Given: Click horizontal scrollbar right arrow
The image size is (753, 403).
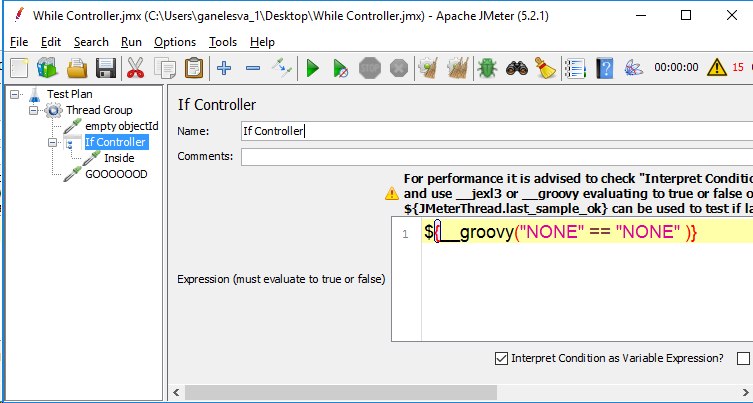Looking at the screenshot, I should pos(746,392).
